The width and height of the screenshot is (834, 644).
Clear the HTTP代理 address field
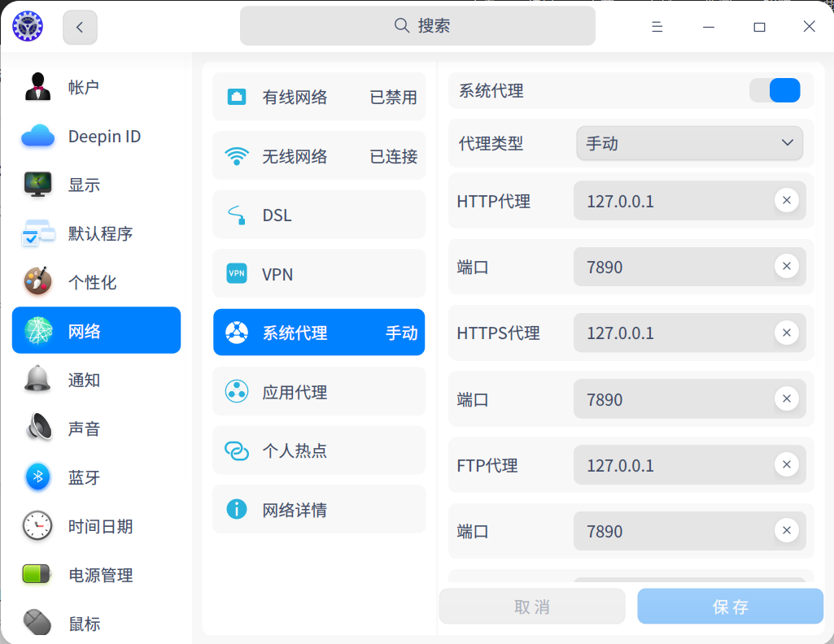pyautogui.click(x=786, y=200)
